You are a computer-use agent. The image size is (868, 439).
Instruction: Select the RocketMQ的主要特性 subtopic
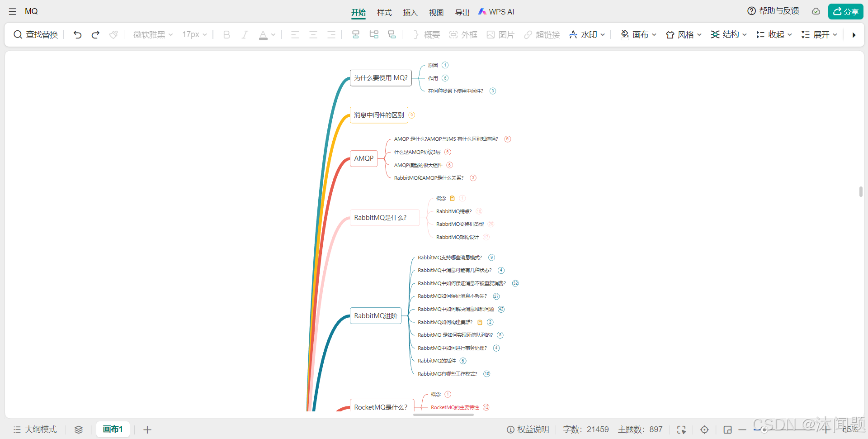pos(455,407)
